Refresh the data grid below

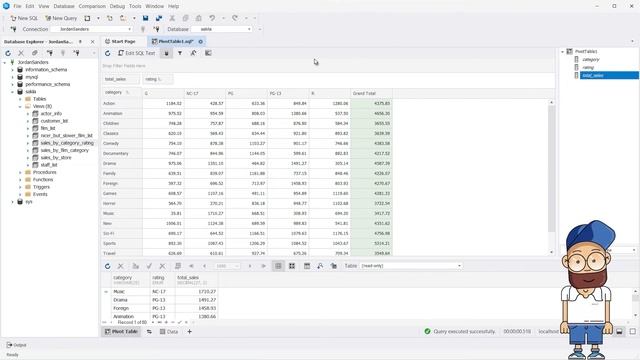pyautogui.click(x=107, y=266)
